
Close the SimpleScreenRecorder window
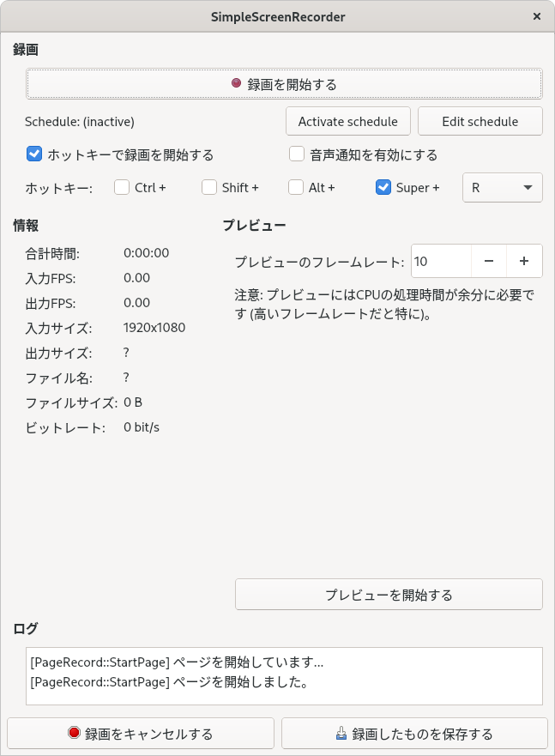[x=537, y=16]
